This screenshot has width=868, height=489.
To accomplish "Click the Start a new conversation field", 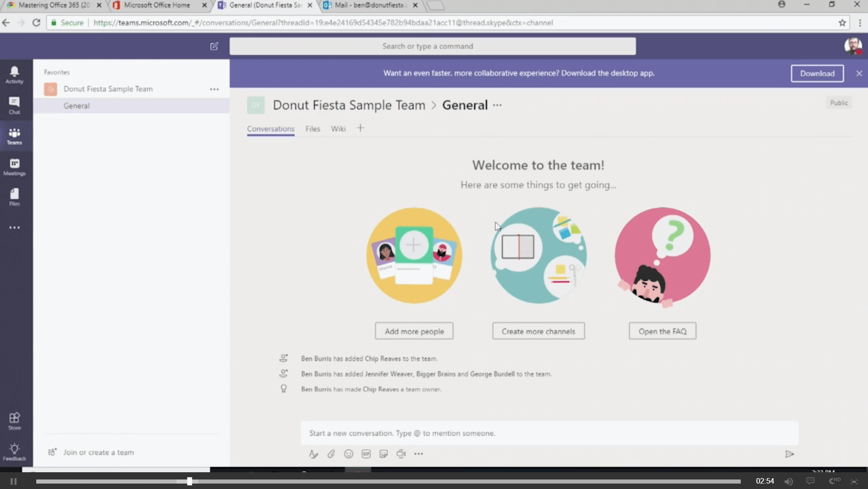I will click(x=549, y=433).
